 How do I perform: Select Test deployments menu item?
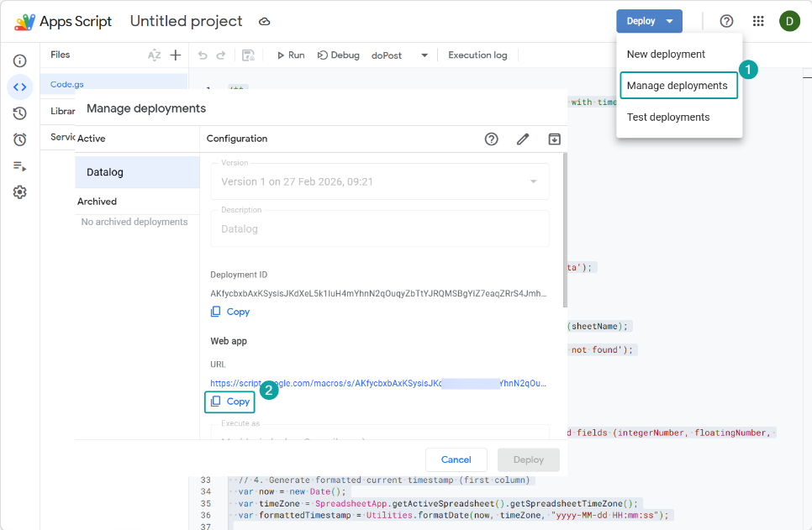[668, 117]
